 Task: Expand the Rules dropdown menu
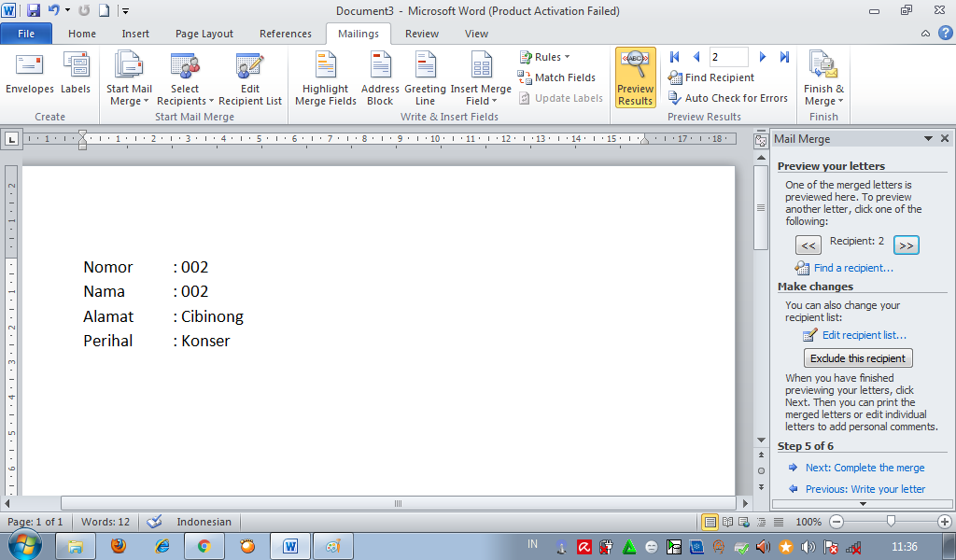[545, 56]
